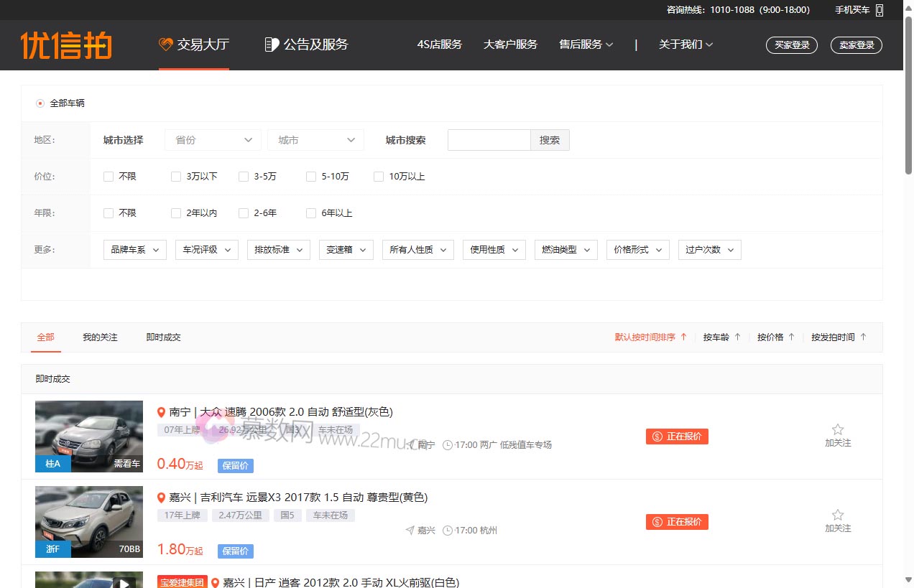Click the 按价格 sort arrow icon
Screen dimensions: 914x588
pyautogui.click(x=791, y=337)
